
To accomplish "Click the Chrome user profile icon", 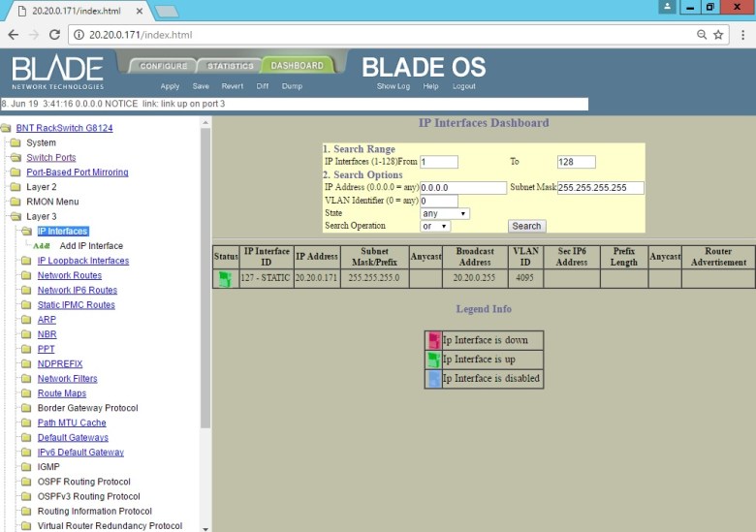I will pos(667,7).
